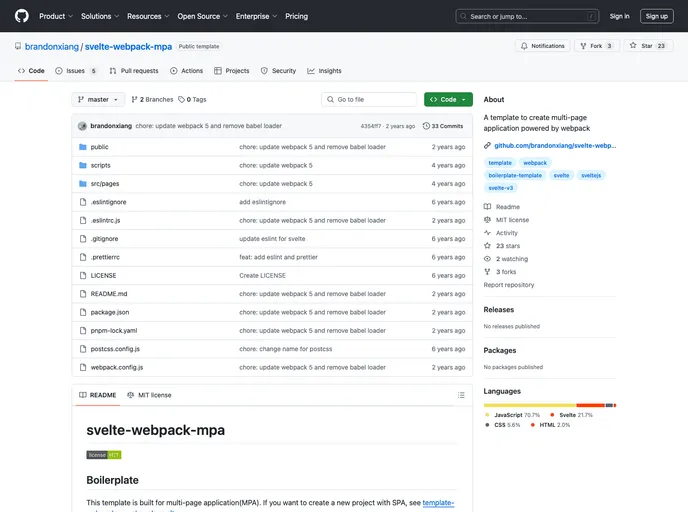
Task: Switch to the Pull requests tab
Action: point(134,71)
